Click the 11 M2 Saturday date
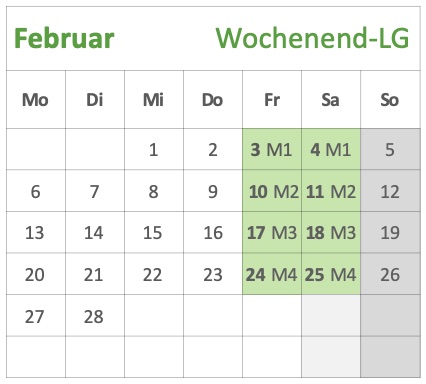This screenshot has height=384, width=426. tap(331, 191)
